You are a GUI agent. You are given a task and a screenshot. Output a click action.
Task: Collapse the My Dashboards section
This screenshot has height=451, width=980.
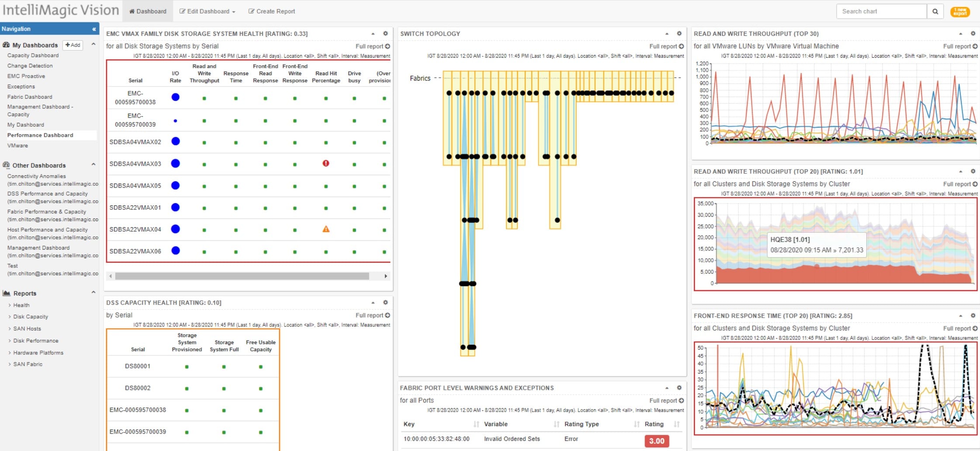tap(93, 45)
